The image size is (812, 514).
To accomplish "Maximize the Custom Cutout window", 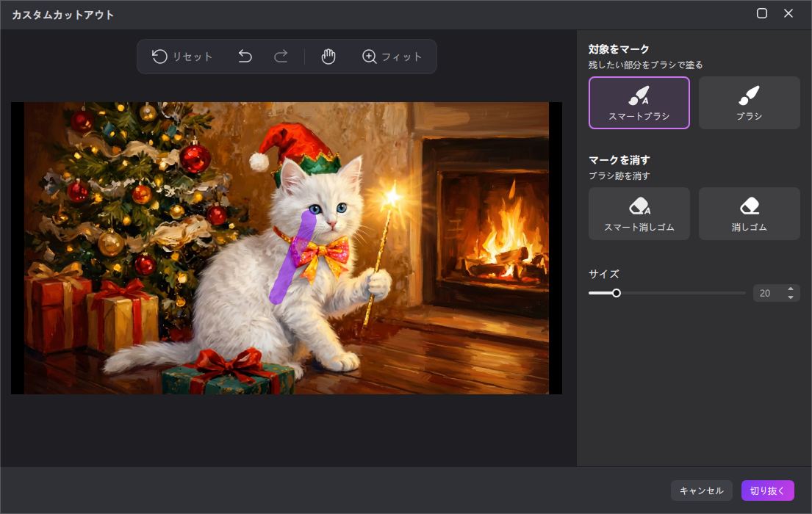I will coord(762,13).
